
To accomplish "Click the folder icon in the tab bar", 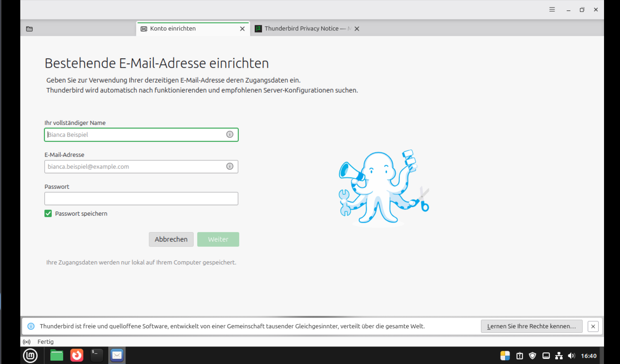I will pos(30,29).
